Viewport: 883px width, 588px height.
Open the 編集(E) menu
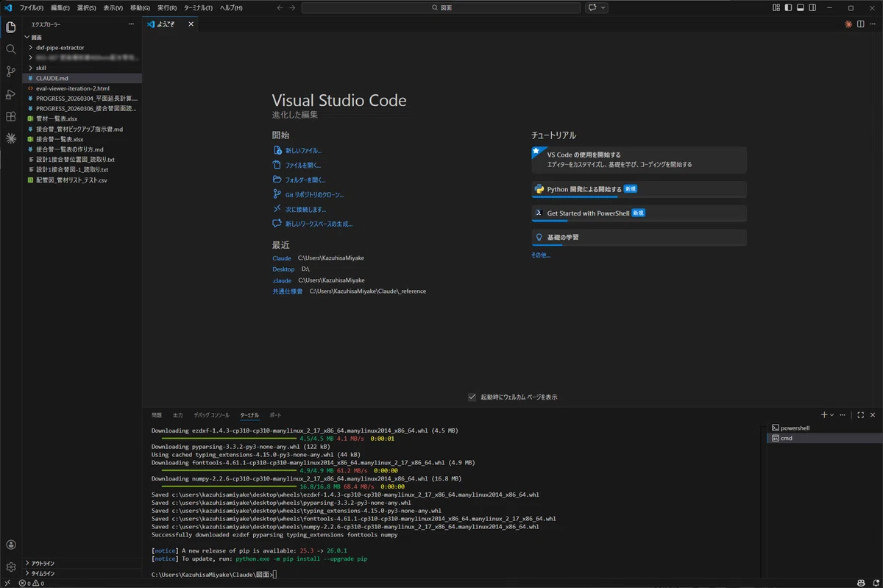tap(60, 7)
